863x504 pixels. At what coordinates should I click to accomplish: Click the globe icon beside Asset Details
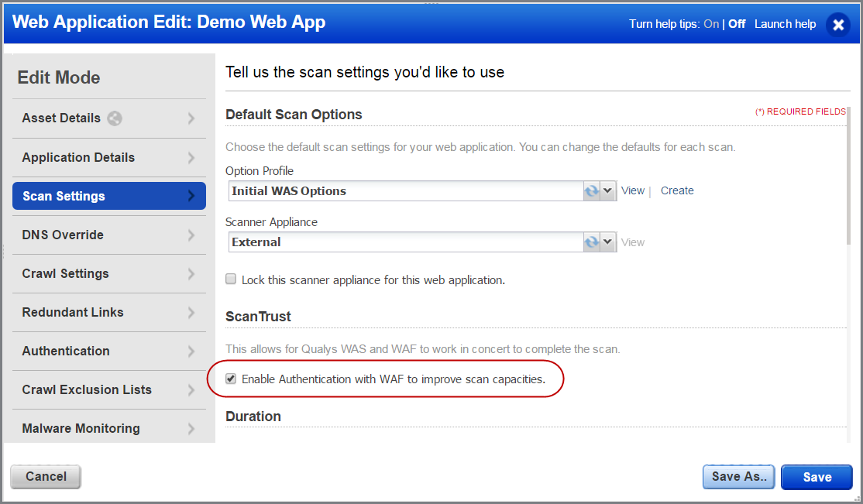[115, 118]
